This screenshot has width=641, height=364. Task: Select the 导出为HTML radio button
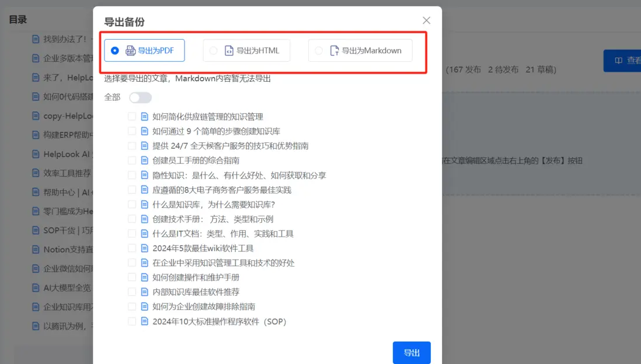tap(213, 50)
